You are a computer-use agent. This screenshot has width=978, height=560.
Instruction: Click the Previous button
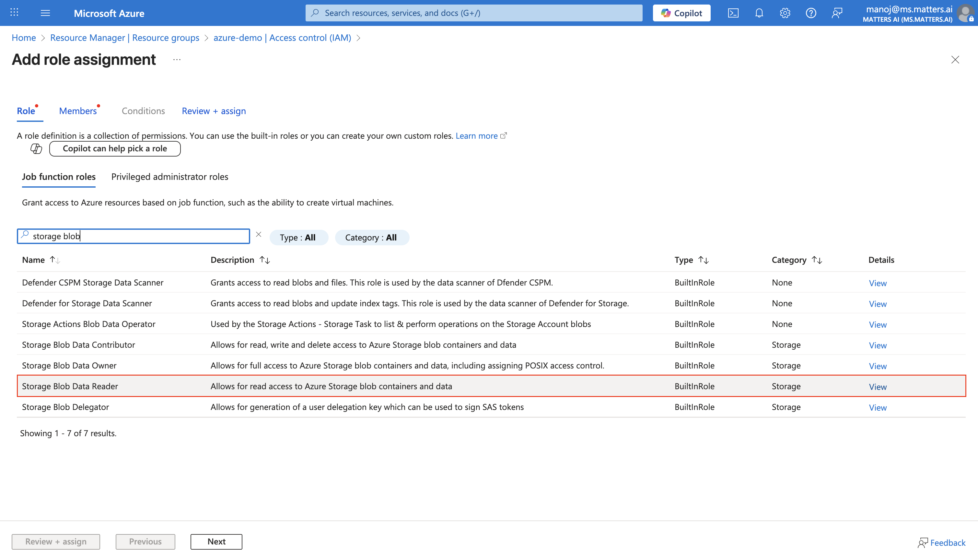pos(146,542)
